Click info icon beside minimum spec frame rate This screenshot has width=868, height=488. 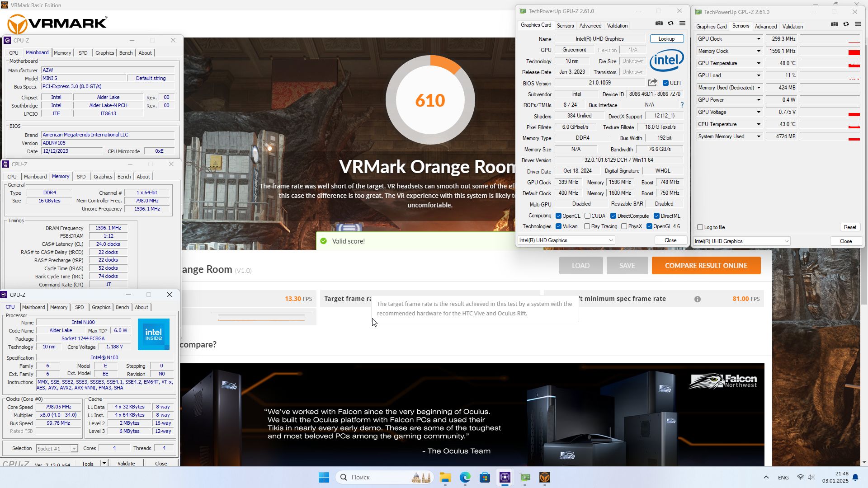click(698, 299)
